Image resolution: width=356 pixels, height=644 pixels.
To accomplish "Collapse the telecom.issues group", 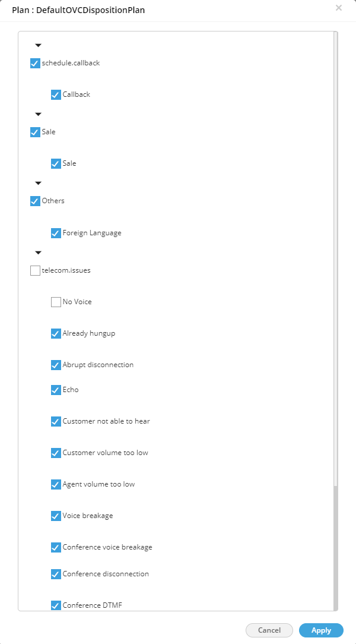I will 38,252.
